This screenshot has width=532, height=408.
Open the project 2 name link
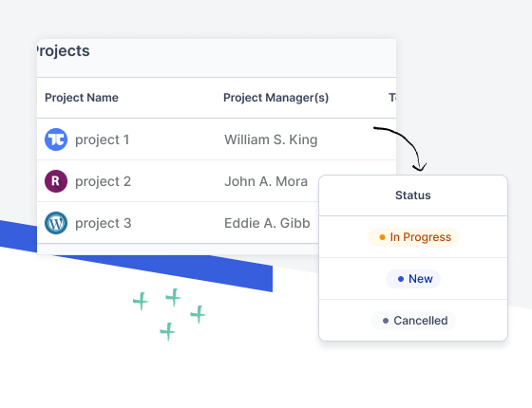click(x=103, y=181)
